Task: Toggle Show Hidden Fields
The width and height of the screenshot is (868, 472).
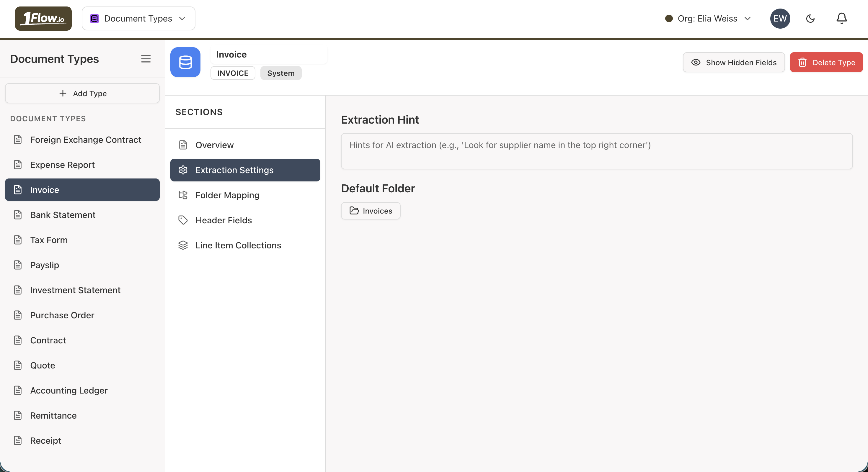Action: pyautogui.click(x=734, y=62)
